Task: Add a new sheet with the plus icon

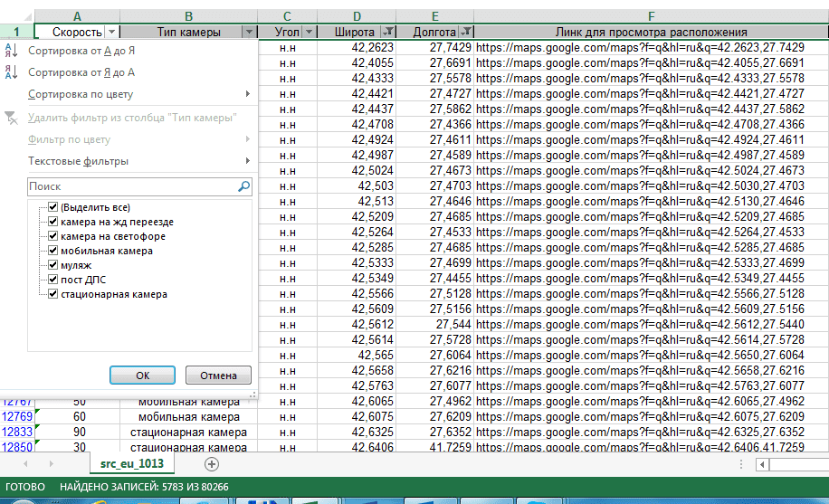Action: (212, 463)
